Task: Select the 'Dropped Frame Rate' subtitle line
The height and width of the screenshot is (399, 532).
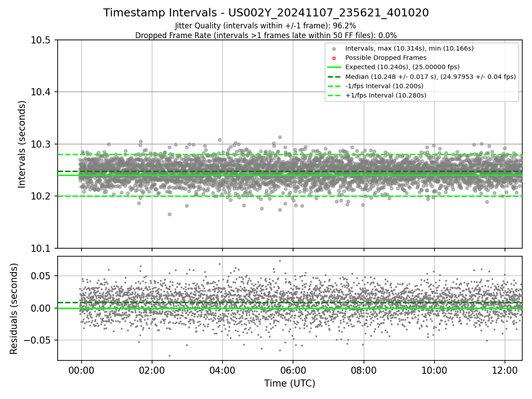Action: [266, 35]
